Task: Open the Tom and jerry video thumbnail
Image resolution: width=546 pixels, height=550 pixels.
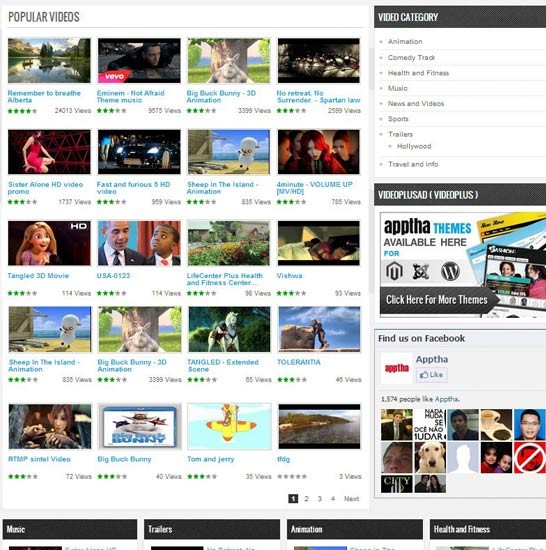Action: [229, 426]
